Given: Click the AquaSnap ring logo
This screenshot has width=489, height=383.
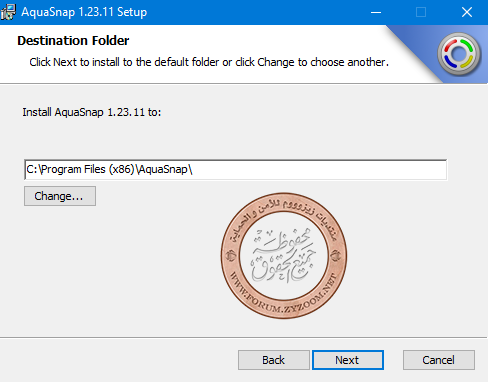Looking at the screenshot, I should pyautogui.click(x=459, y=54).
